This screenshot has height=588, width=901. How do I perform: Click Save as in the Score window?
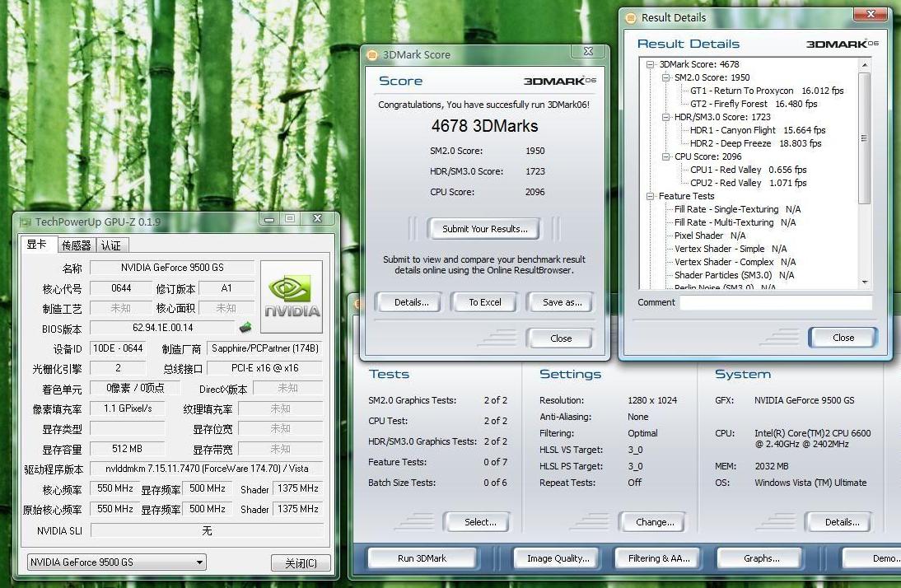(x=562, y=302)
